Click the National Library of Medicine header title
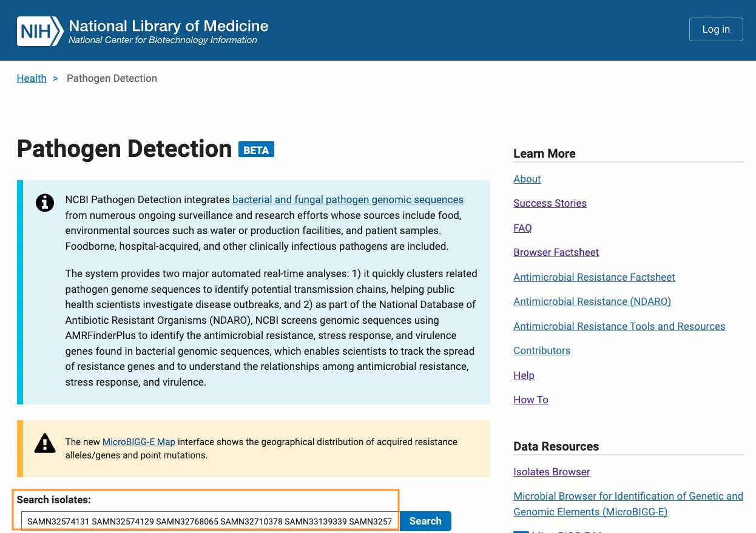Viewport: 756px width, 533px height. tap(169, 26)
